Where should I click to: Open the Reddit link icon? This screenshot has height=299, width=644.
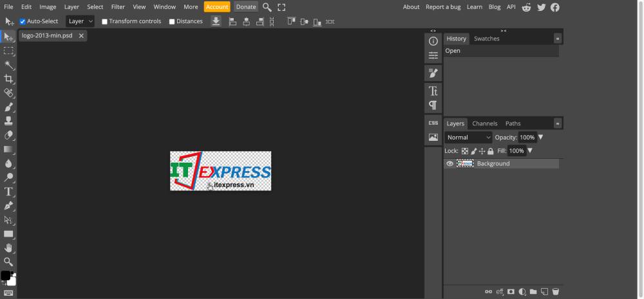[526, 7]
